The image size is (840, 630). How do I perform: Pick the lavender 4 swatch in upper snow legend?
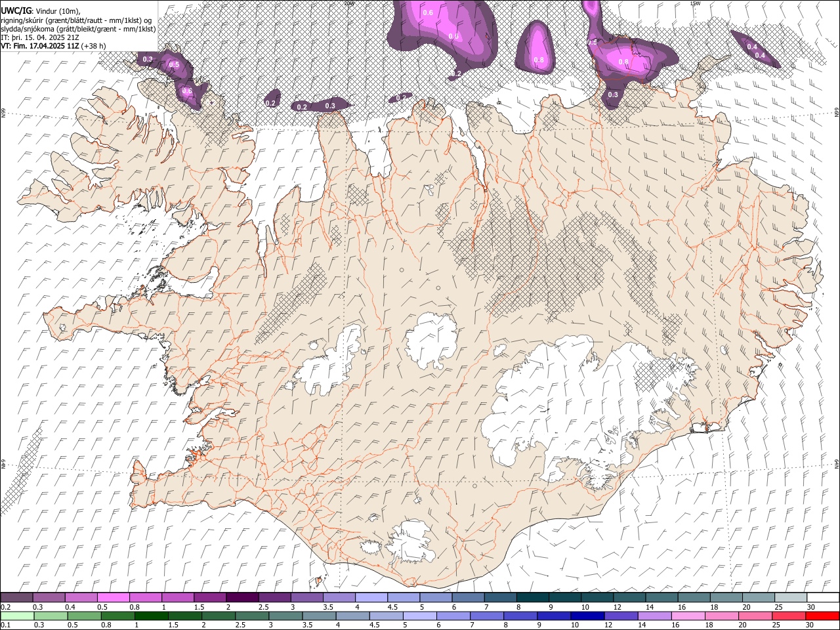[x=371, y=597]
